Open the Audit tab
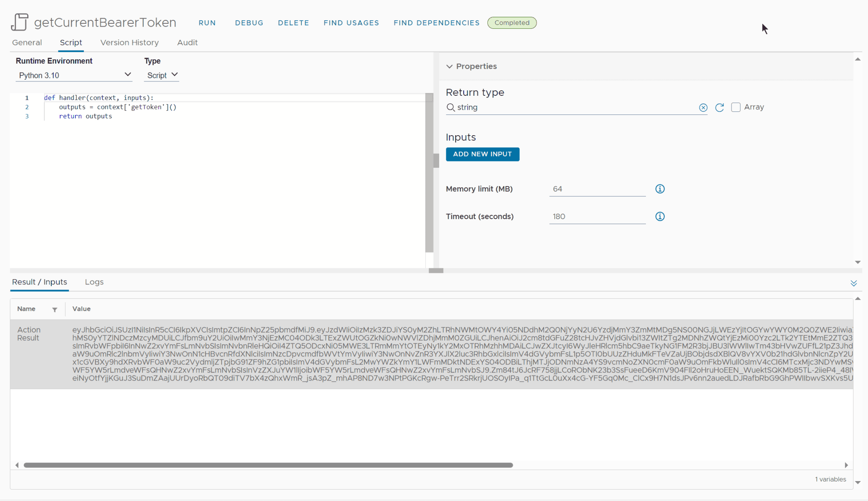This screenshot has width=868, height=501. click(x=187, y=42)
